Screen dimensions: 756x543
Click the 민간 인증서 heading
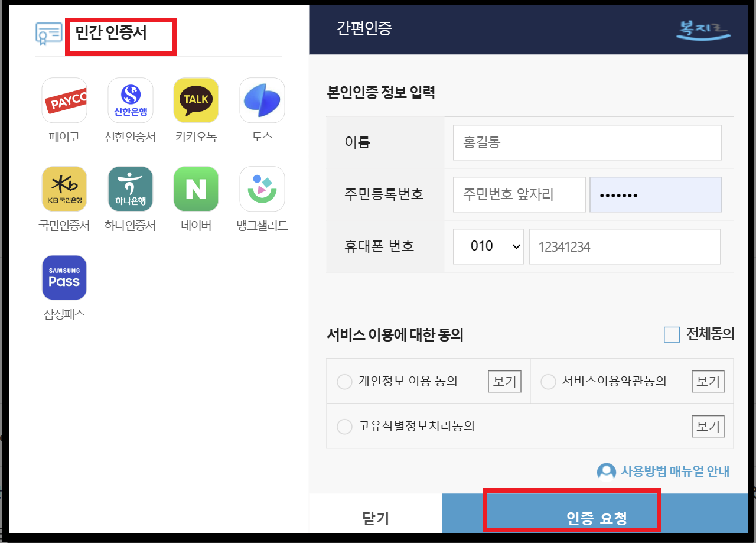(x=111, y=33)
